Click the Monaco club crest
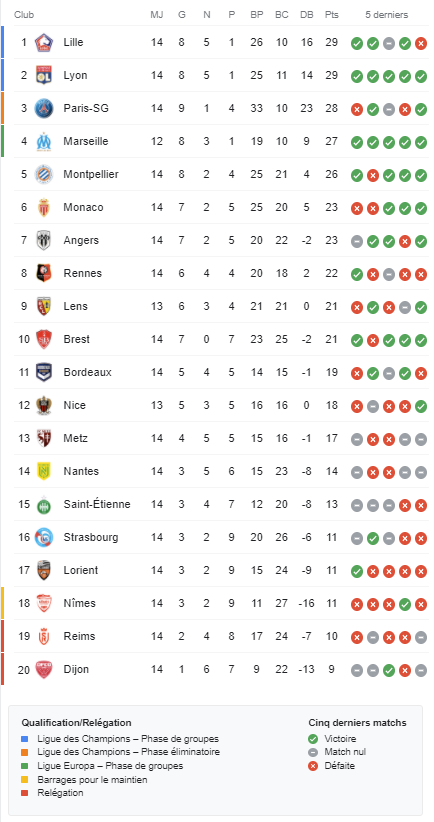The image size is (434, 822). (x=44, y=208)
